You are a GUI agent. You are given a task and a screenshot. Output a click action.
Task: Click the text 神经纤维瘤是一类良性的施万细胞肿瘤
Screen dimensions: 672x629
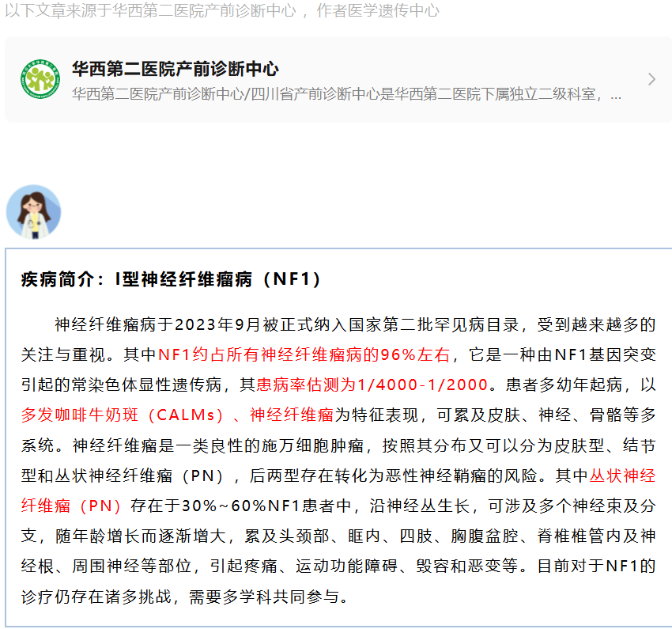tap(218, 445)
